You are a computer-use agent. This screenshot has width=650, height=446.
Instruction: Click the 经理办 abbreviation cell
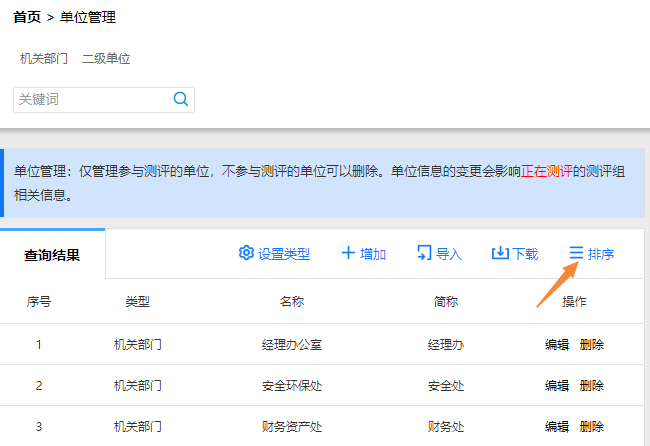tap(446, 344)
